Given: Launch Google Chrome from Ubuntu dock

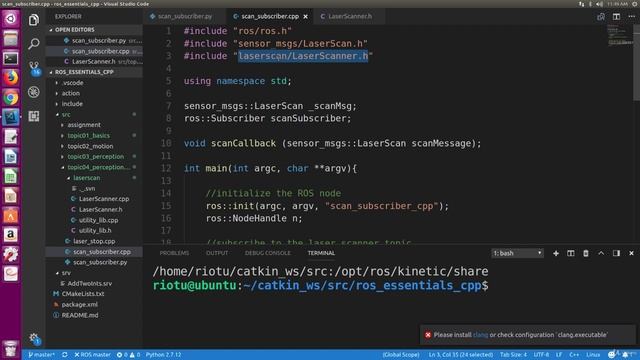Looking at the screenshot, I should click(11, 98).
